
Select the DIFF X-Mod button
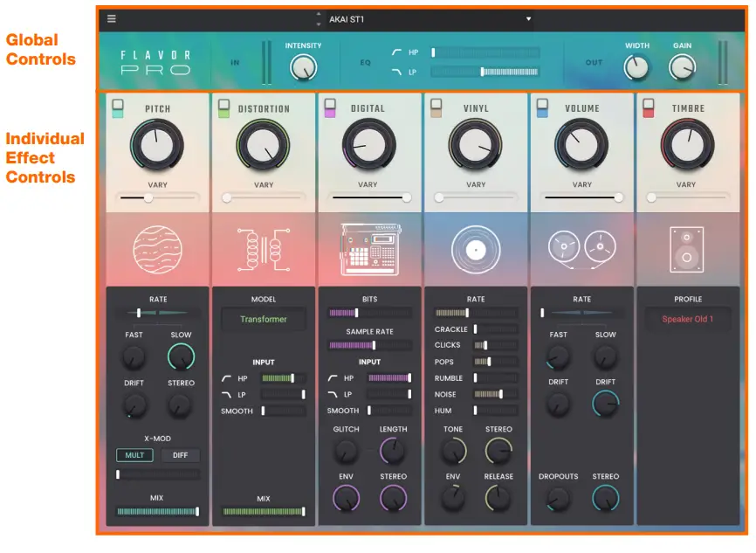(181, 455)
